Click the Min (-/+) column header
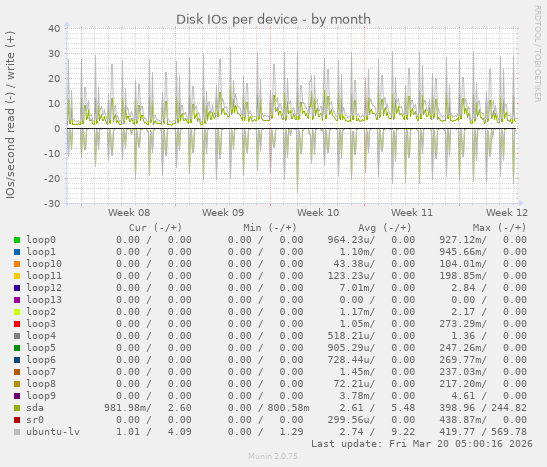547x467 pixels. pos(270,228)
